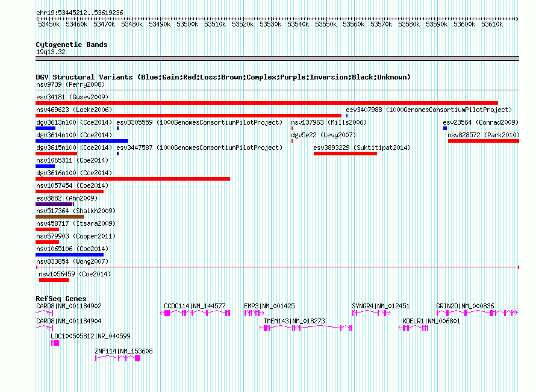Click the dgv3614n100 blue gain bar
Viewport: 536px width, 392px height.
[82, 141]
